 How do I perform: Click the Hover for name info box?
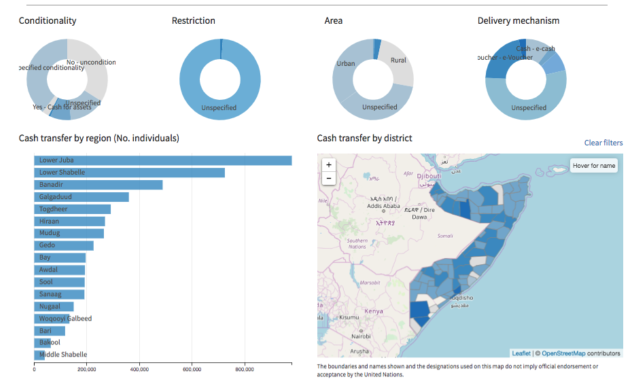pyautogui.click(x=593, y=165)
